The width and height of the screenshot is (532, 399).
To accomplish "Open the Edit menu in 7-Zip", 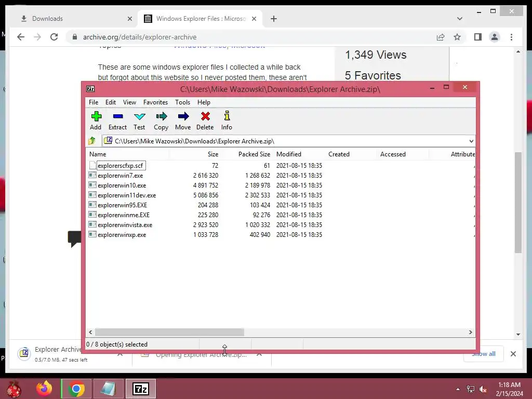I will coord(111,102).
